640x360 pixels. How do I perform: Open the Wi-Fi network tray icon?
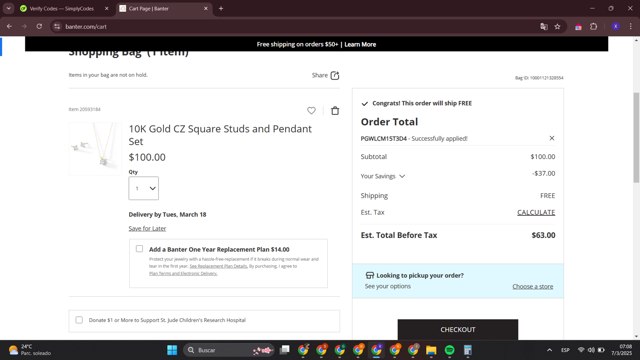581,350
